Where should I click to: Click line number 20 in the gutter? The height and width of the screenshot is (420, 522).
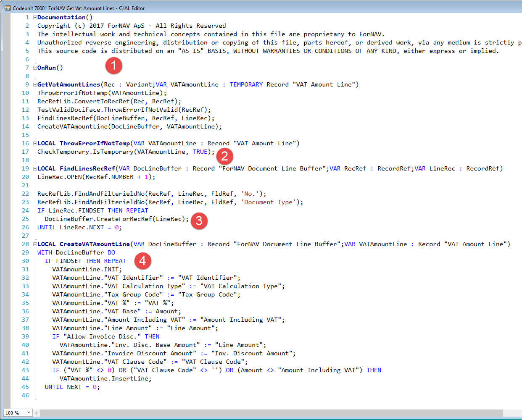25,177
